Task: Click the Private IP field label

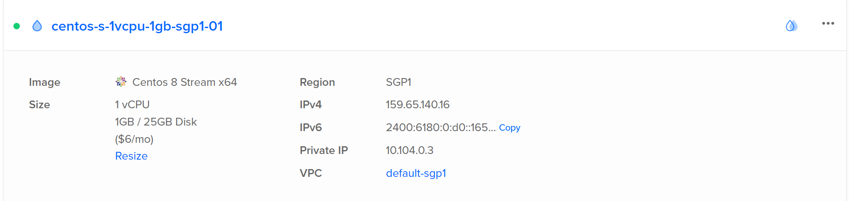Action: [x=323, y=150]
